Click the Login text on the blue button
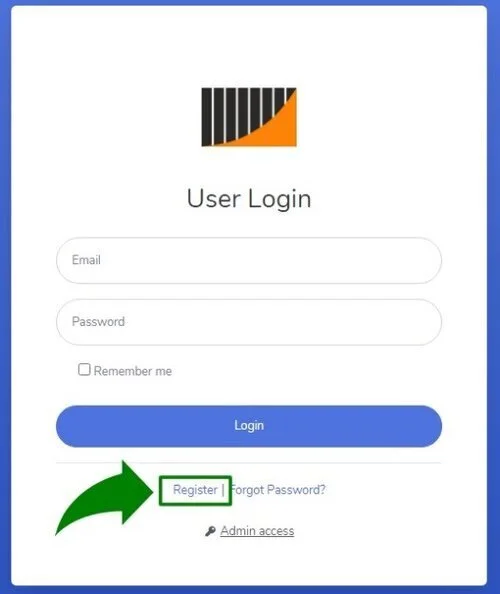The image size is (500, 594). tap(249, 425)
